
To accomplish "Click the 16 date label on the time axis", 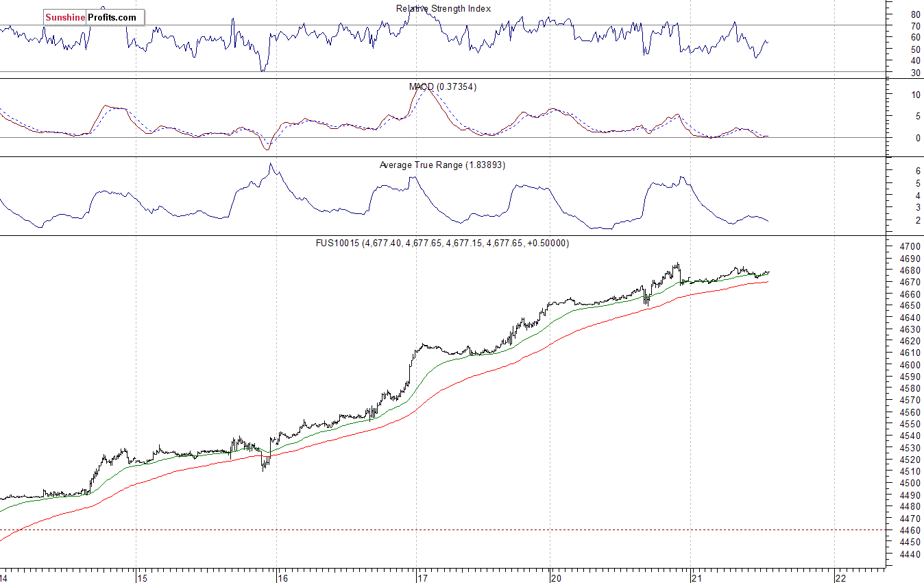I will click(282, 578).
